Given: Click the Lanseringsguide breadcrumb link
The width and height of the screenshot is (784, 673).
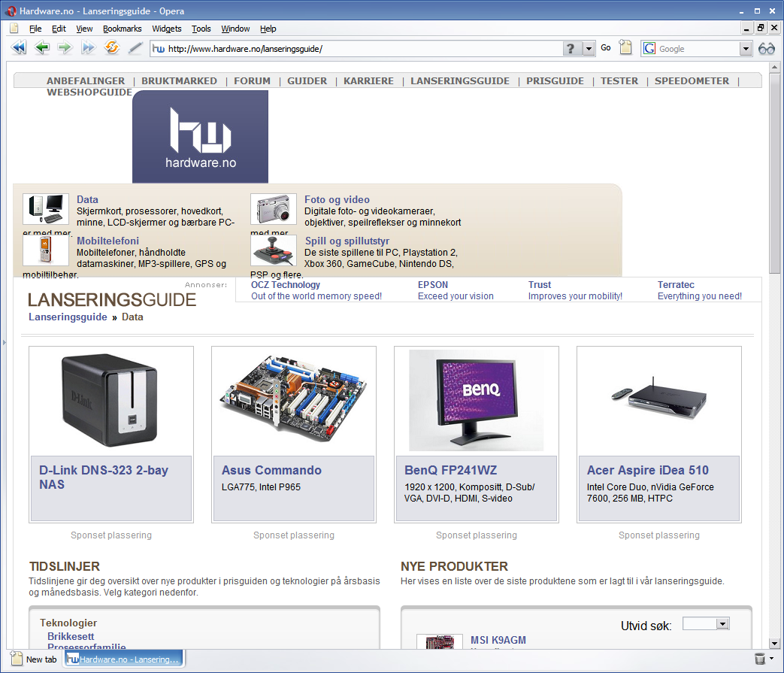Looking at the screenshot, I should coord(68,317).
